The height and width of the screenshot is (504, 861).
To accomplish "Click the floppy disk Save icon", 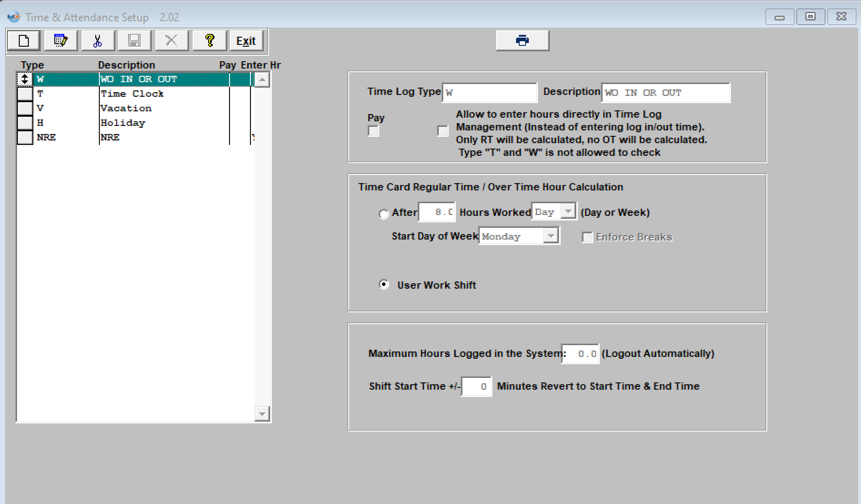I will [x=134, y=41].
